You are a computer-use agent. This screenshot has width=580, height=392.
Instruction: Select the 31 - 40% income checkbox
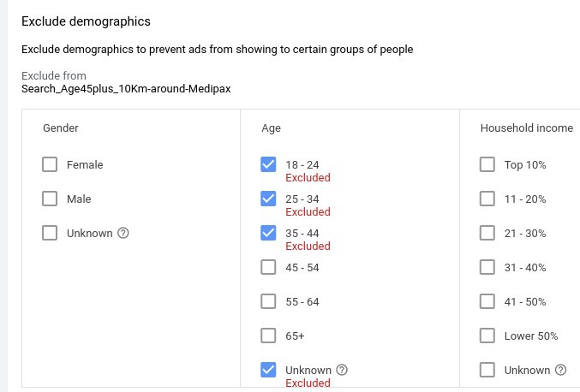click(x=487, y=267)
